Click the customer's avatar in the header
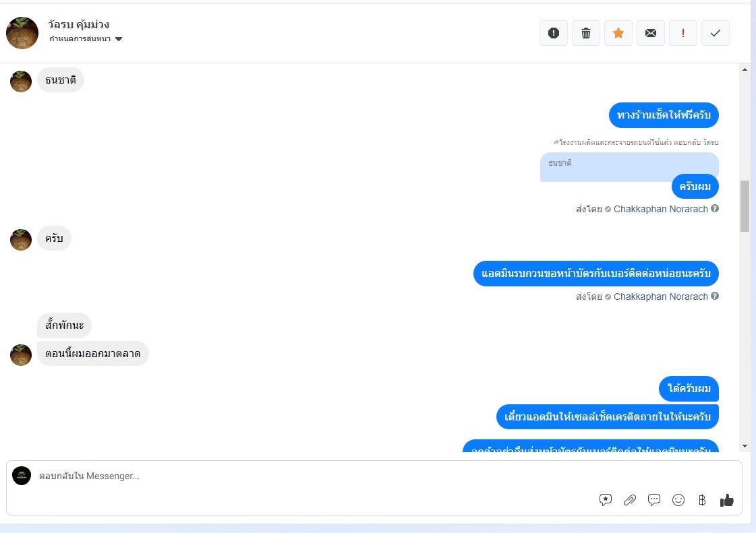Screen dimensions: 756x533 coord(22,33)
